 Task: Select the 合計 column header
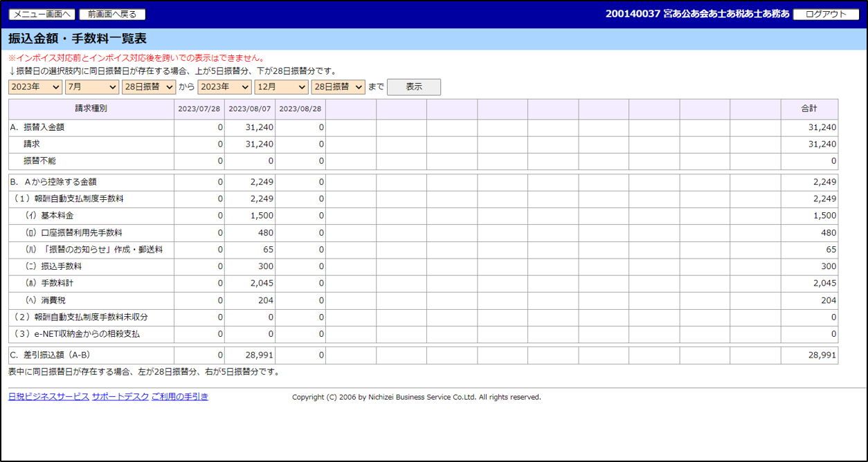click(x=809, y=109)
